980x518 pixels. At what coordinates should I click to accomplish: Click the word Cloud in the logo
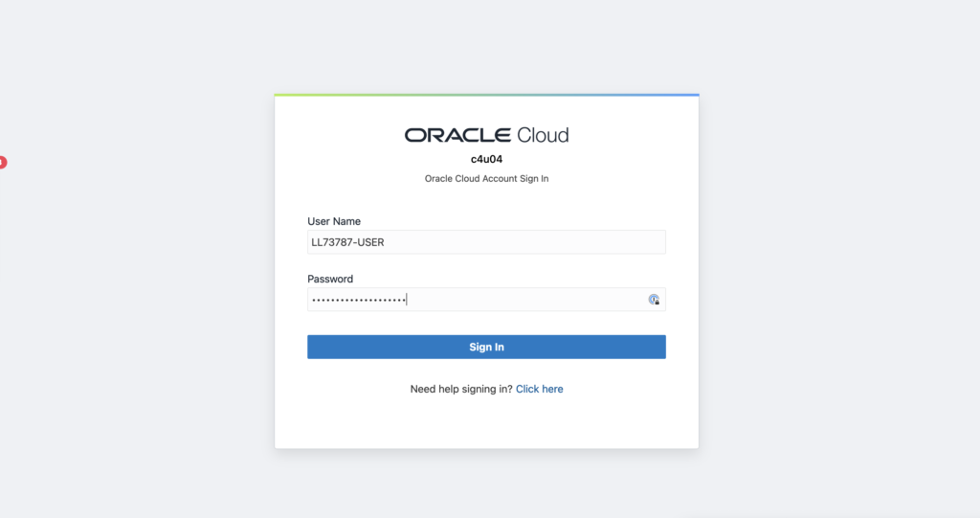[x=543, y=135]
